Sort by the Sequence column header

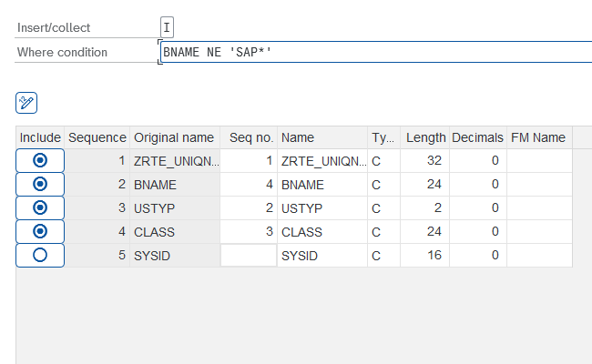[x=97, y=137]
